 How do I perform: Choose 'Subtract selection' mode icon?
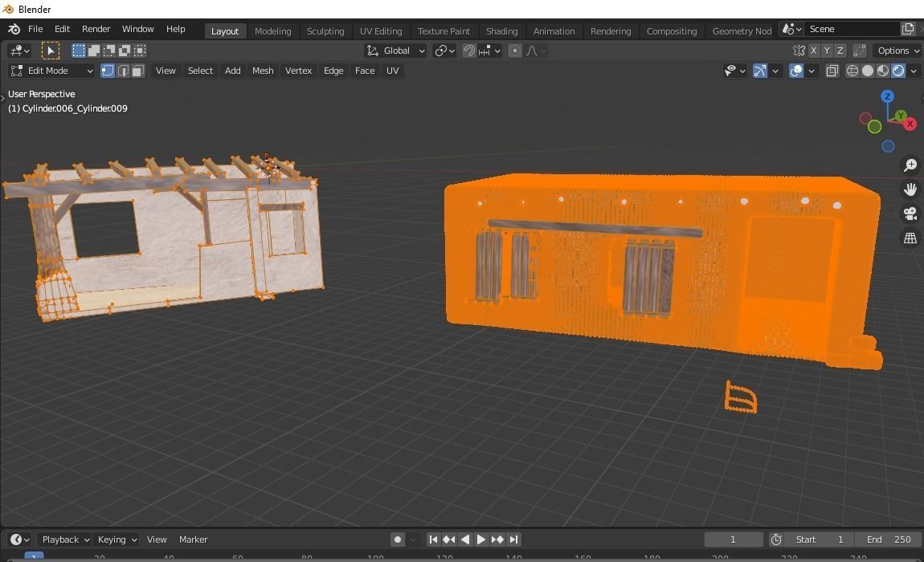[109, 51]
